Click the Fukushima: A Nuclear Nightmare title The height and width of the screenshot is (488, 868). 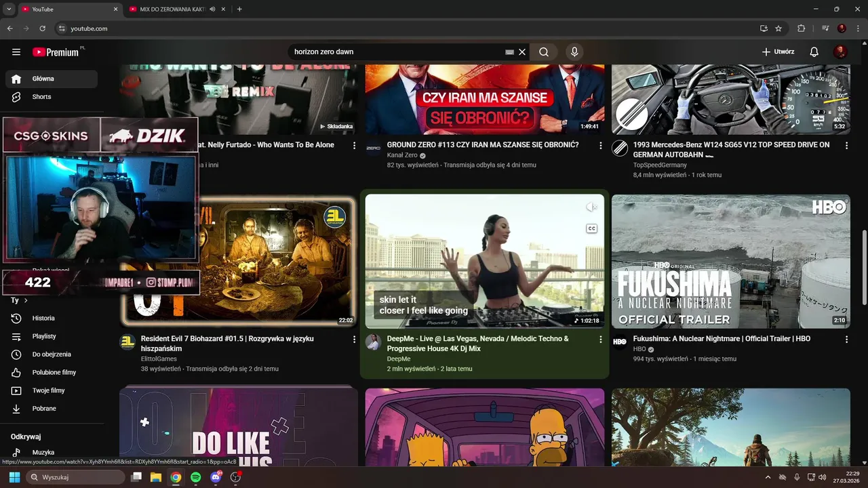pyautogui.click(x=722, y=339)
